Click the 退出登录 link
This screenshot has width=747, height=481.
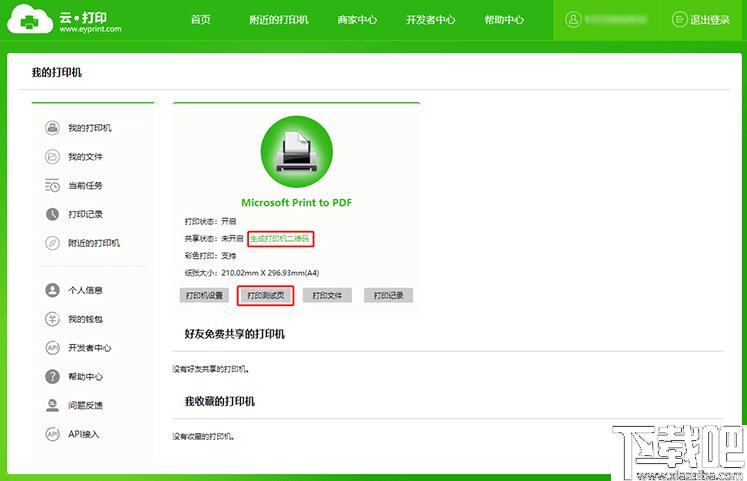click(710, 20)
